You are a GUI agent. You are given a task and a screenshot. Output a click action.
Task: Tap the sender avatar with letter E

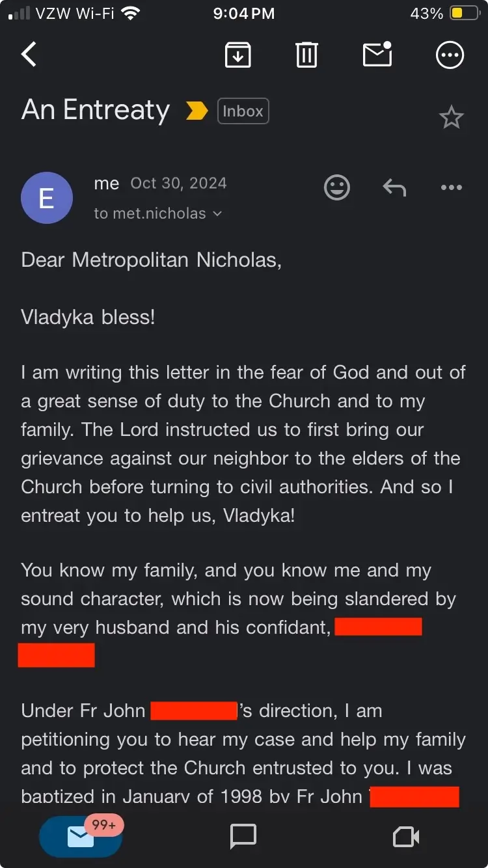click(x=47, y=198)
